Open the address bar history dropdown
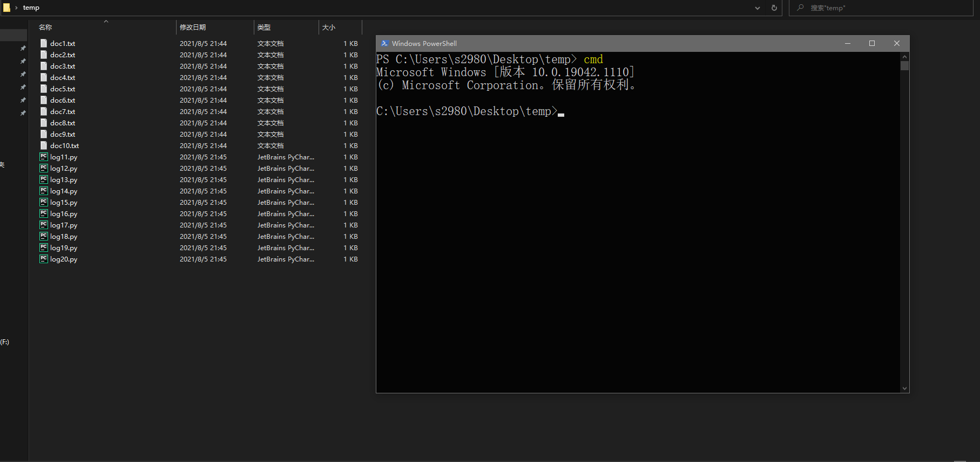Image resolution: width=980 pixels, height=462 pixels. pyautogui.click(x=758, y=8)
